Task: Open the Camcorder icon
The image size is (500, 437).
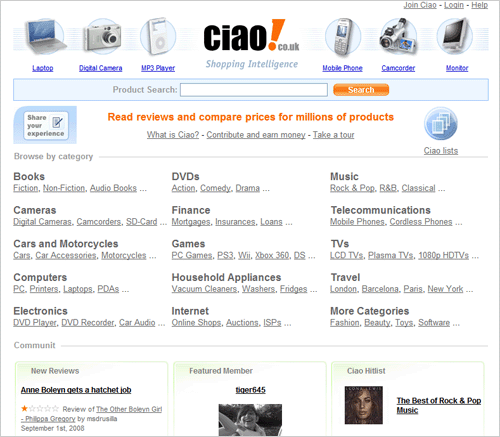Action: pyautogui.click(x=398, y=37)
